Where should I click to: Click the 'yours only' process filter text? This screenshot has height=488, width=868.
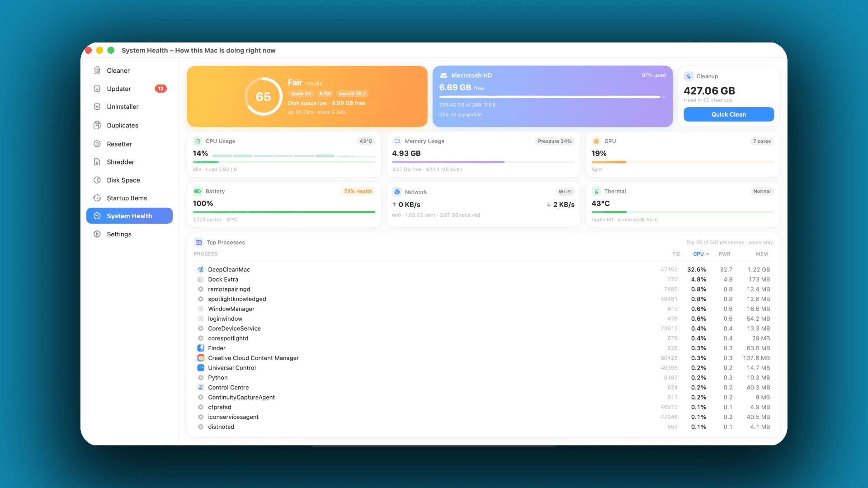point(760,242)
